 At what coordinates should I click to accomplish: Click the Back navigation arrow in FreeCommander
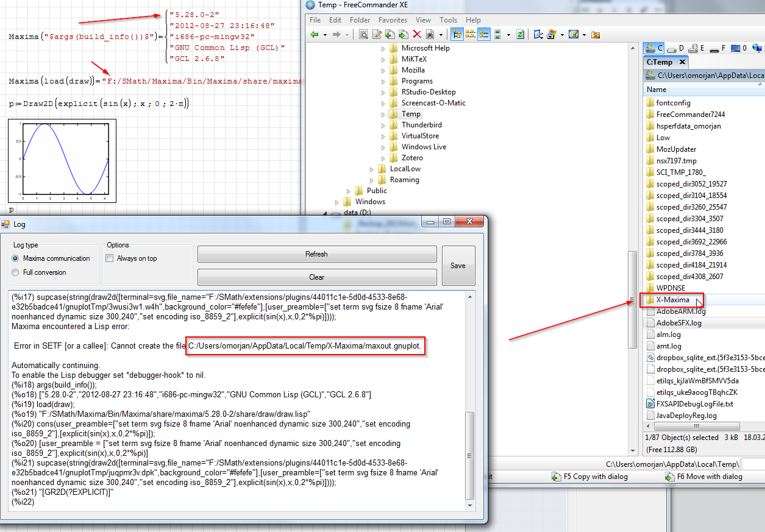pyautogui.click(x=313, y=35)
